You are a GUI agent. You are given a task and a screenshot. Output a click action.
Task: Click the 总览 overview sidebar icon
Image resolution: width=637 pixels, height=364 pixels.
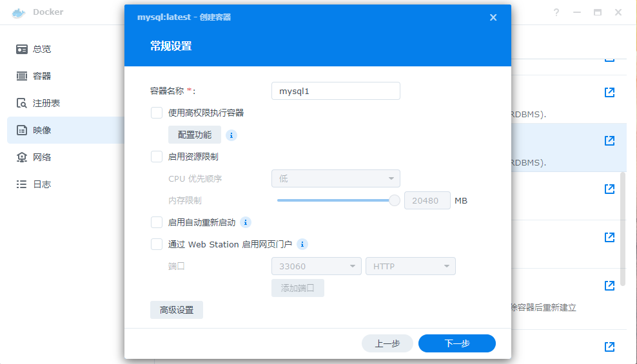pyautogui.click(x=22, y=49)
